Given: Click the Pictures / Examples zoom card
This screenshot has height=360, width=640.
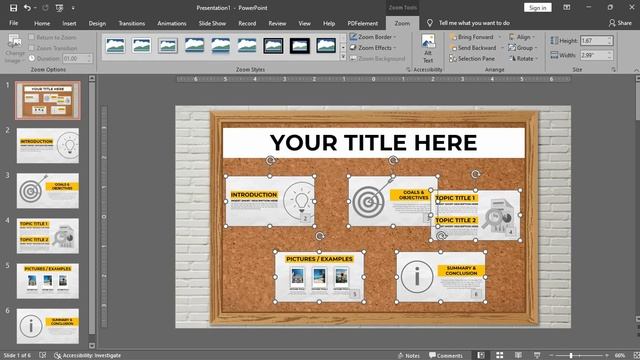Looking at the screenshot, I should coord(319,277).
